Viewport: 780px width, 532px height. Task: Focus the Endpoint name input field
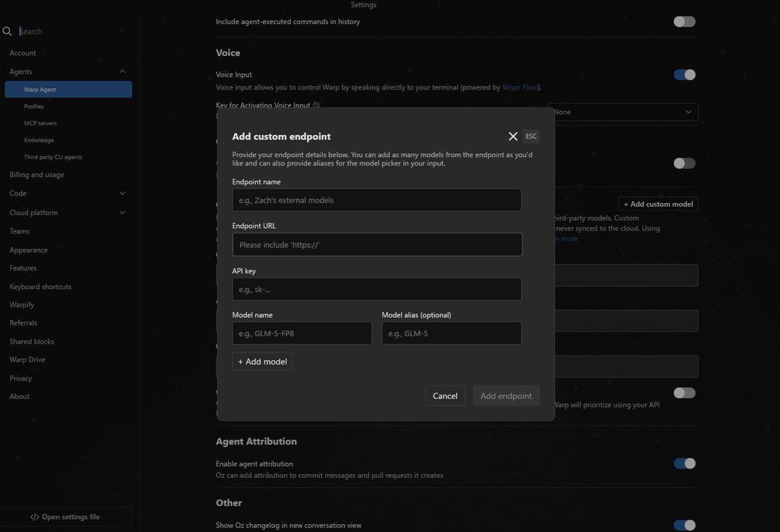(x=377, y=200)
